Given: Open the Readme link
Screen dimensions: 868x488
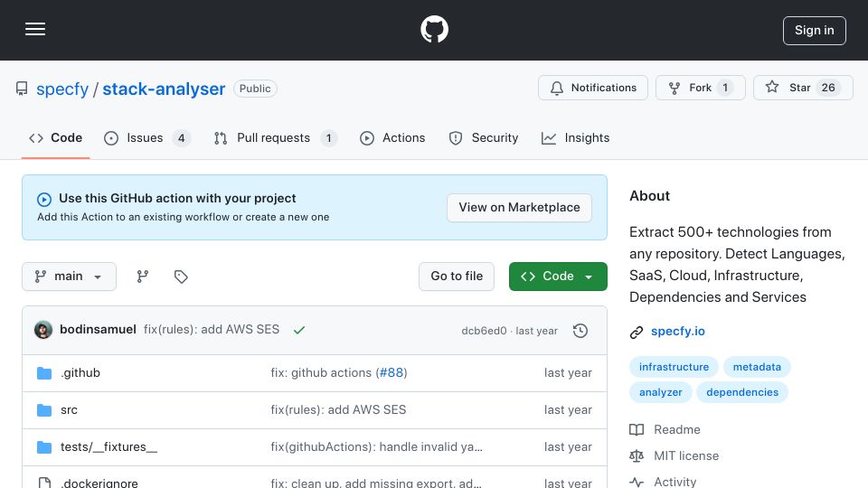Looking at the screenshot, I should [x=677, y=430].
